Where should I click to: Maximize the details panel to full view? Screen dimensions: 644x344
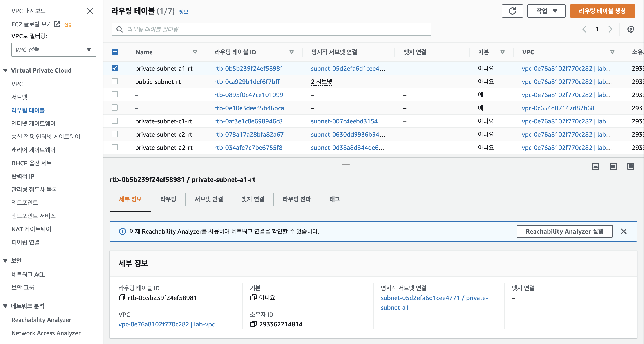pyautogui.click(x=631, y=166)
